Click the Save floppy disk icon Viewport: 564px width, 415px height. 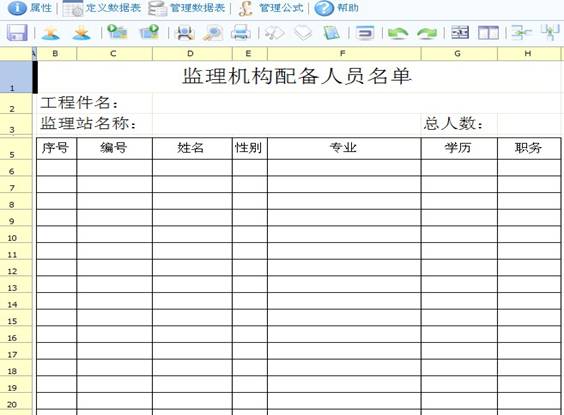(x=17, y=33)
